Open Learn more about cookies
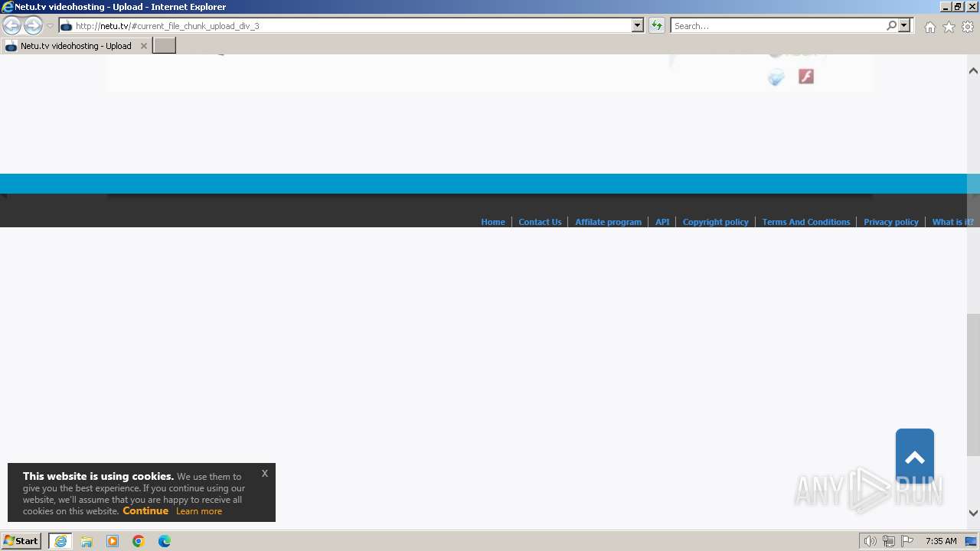Viewport: 980px width, 551px height. [x=199, y=511]
